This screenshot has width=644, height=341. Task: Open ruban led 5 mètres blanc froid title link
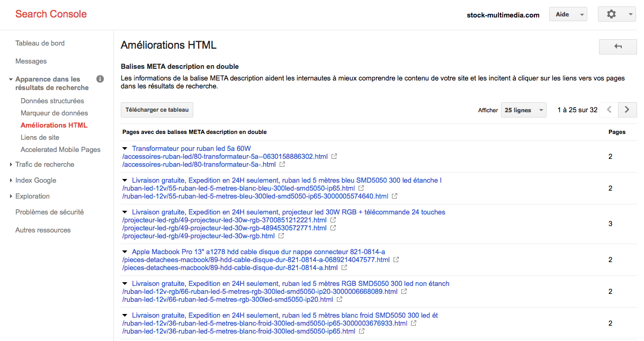tap(285, 315)
